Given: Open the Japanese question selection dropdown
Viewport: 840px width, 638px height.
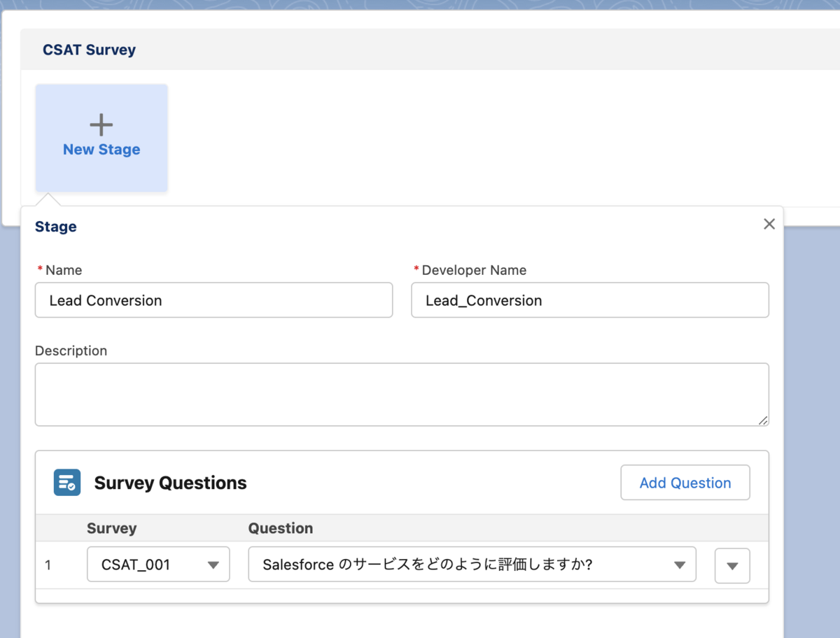Looking at the screenshot, I should [472, 564].
